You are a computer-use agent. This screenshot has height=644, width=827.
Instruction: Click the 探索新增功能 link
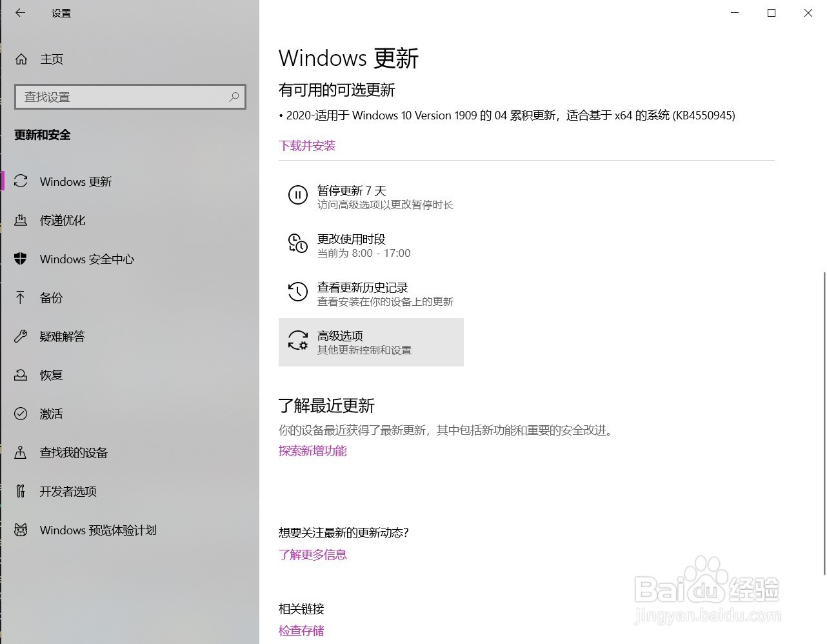(x=313, y=451)
